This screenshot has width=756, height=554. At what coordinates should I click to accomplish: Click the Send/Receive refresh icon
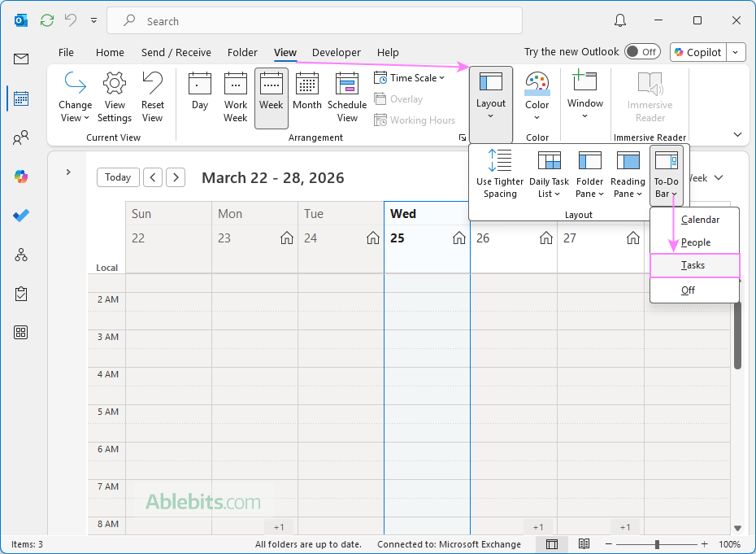46,20
